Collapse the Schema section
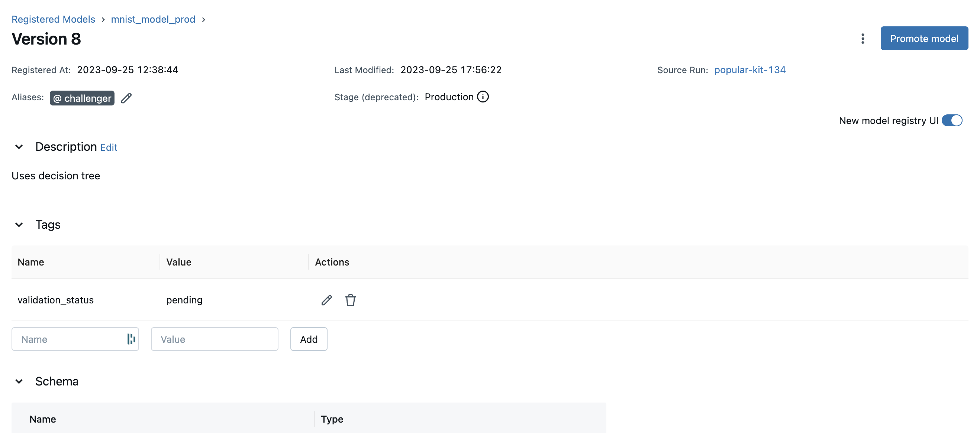980x433 pixels. [x=18, y=380]
